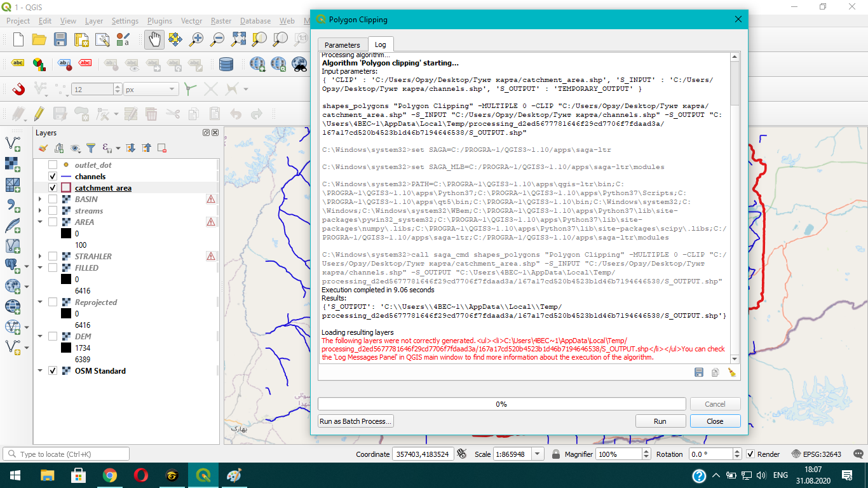The height and width of the screenshot is (488, 868).
Task: Choose the Zoom In magnifier tool
Action: 196,39
